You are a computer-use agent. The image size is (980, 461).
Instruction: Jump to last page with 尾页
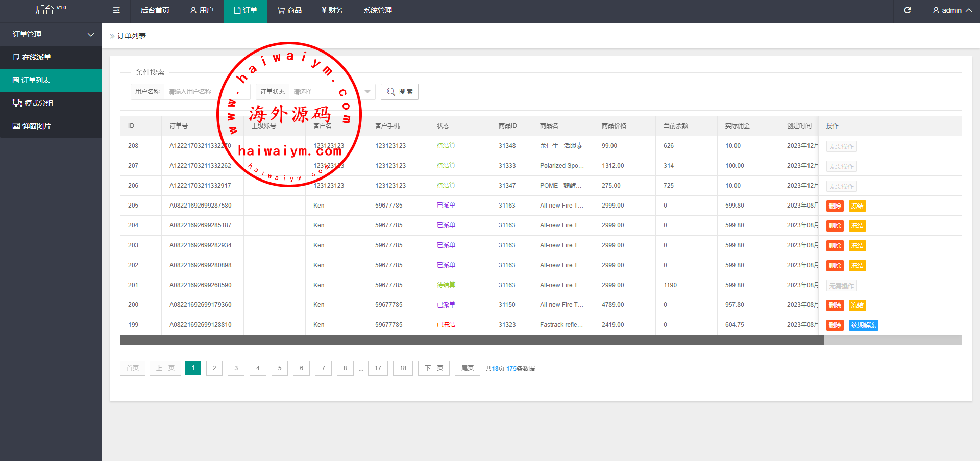(x=467, y=368)
